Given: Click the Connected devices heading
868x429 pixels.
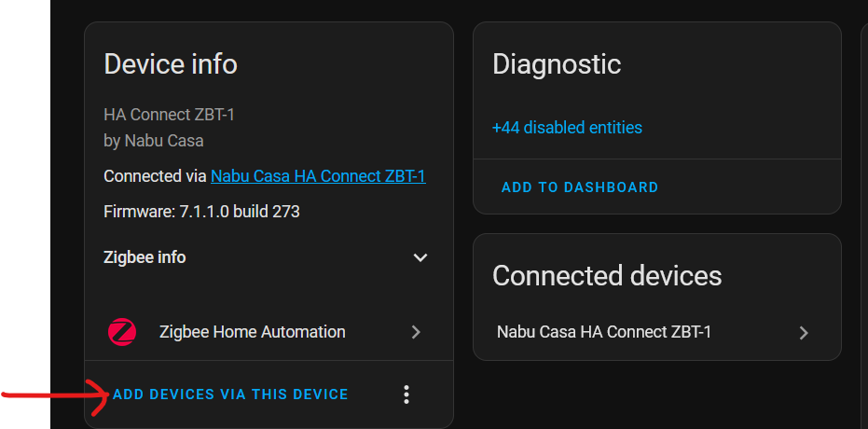Looking at the screenshot, I should click(607, 276).
